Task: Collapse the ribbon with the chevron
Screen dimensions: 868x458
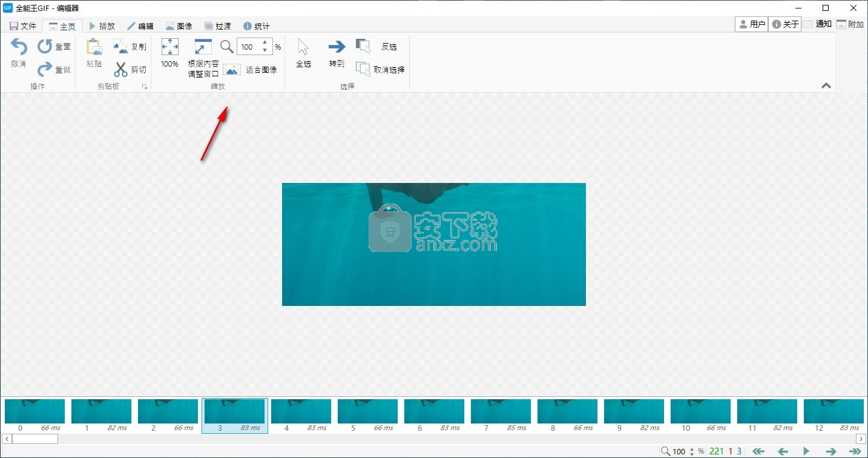Action: tap(826, 86)
